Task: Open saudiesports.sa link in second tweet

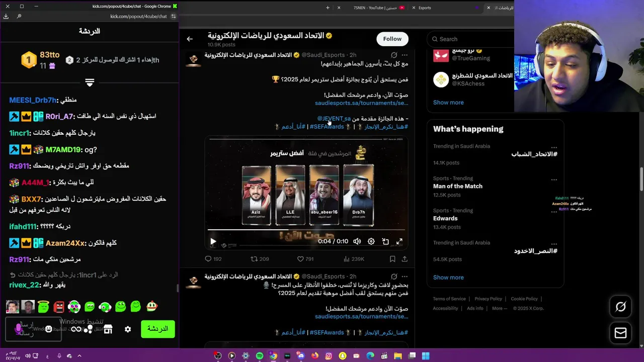Action: tap(361, 317)
